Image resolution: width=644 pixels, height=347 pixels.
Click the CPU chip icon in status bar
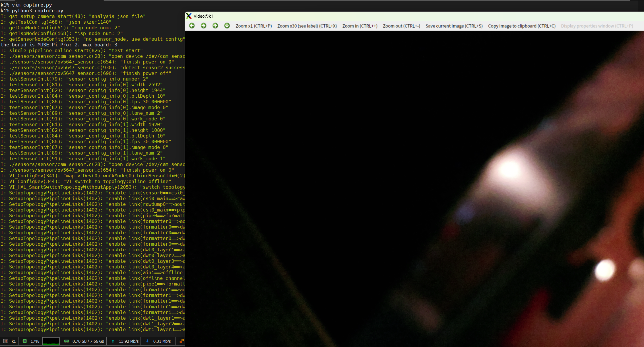coord(25,341)
